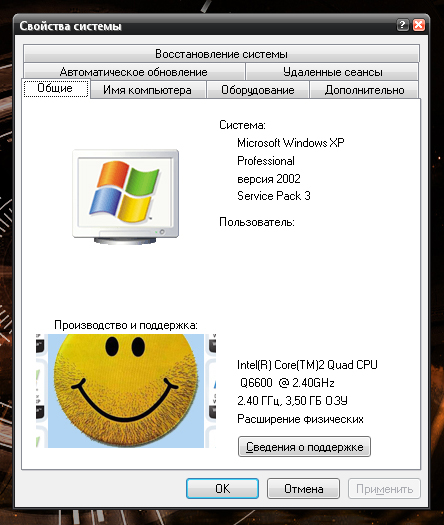Switch to the Дополнительно tab
Viewport: 444px width, 525px height.
364,90
